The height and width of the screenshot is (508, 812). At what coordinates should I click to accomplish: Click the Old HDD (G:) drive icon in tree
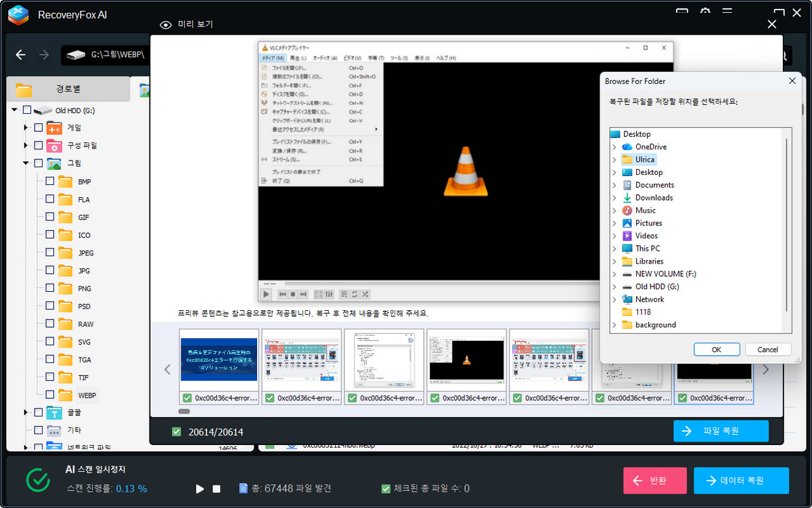click(x=43, y=110)
